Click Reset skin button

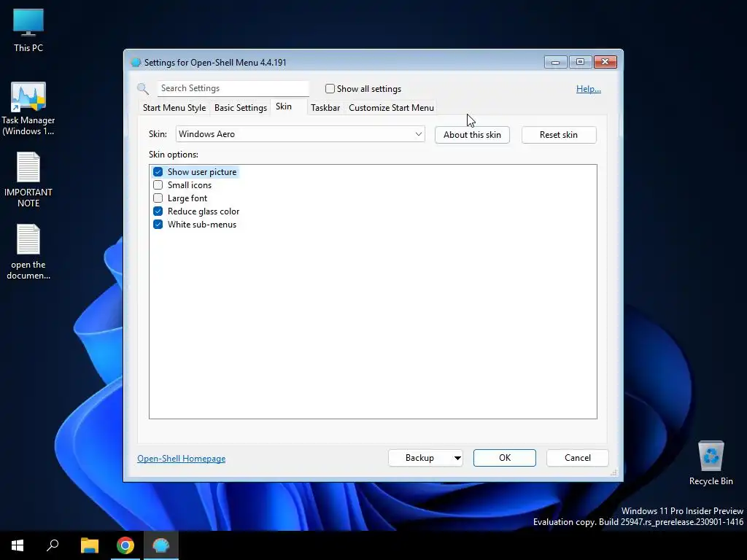pyautogui.click(x=558, y=135)
